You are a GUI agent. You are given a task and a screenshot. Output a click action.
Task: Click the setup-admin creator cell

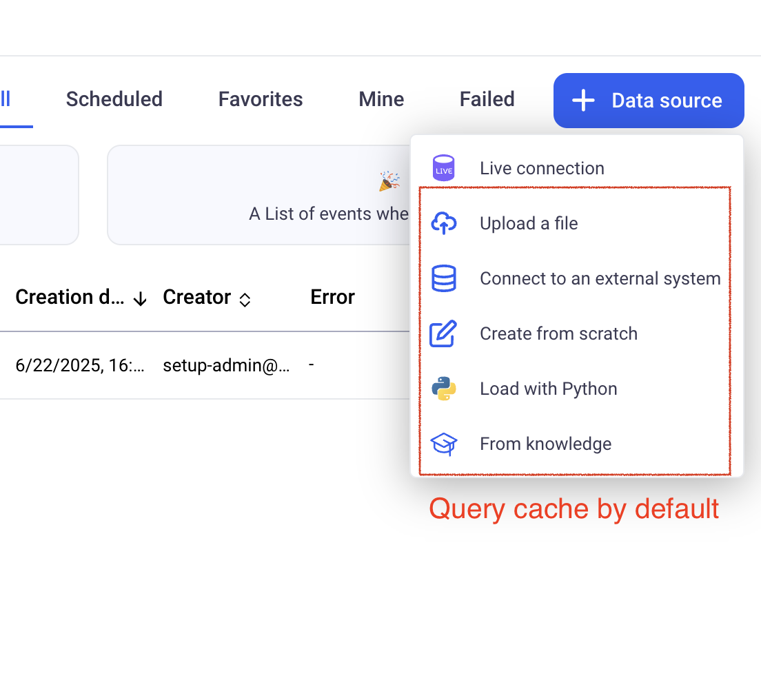click(x=226, y=366)
